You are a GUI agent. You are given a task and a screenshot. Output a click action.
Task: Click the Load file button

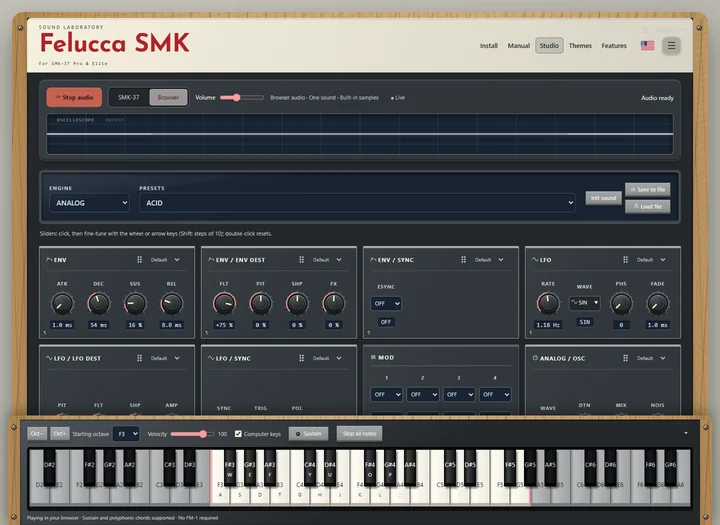647,206
